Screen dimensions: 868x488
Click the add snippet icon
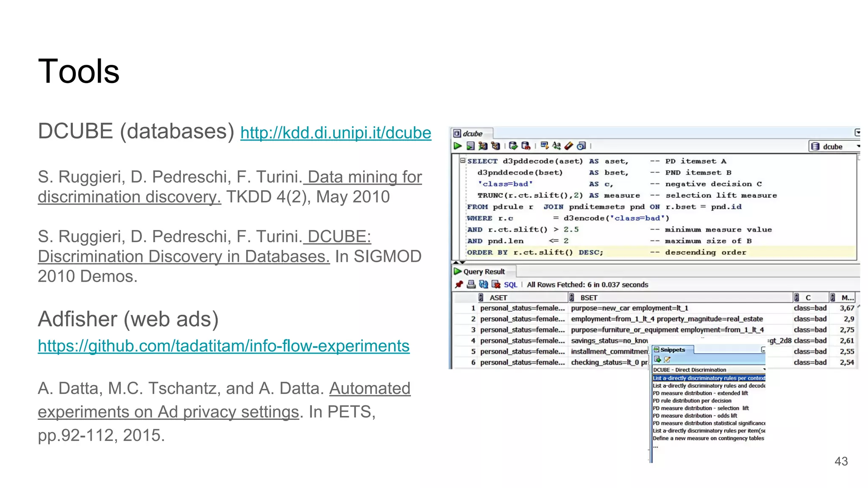[x=657, y=360]
